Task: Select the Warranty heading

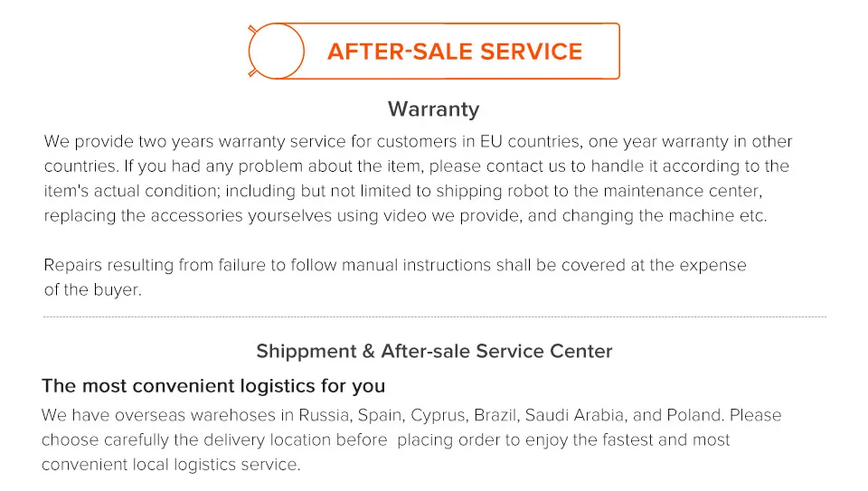Action: click(x=433, y=109)
